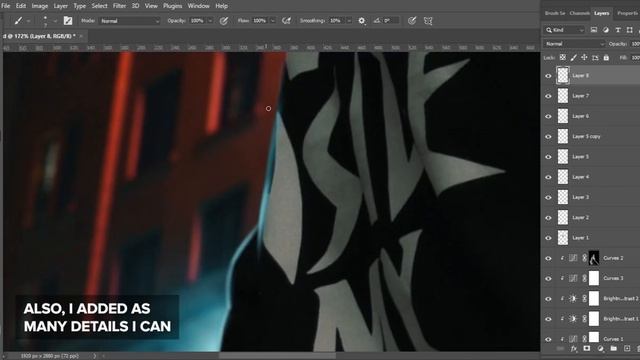
Task: Open the Filter menu
Action: [x=119, y=6]
